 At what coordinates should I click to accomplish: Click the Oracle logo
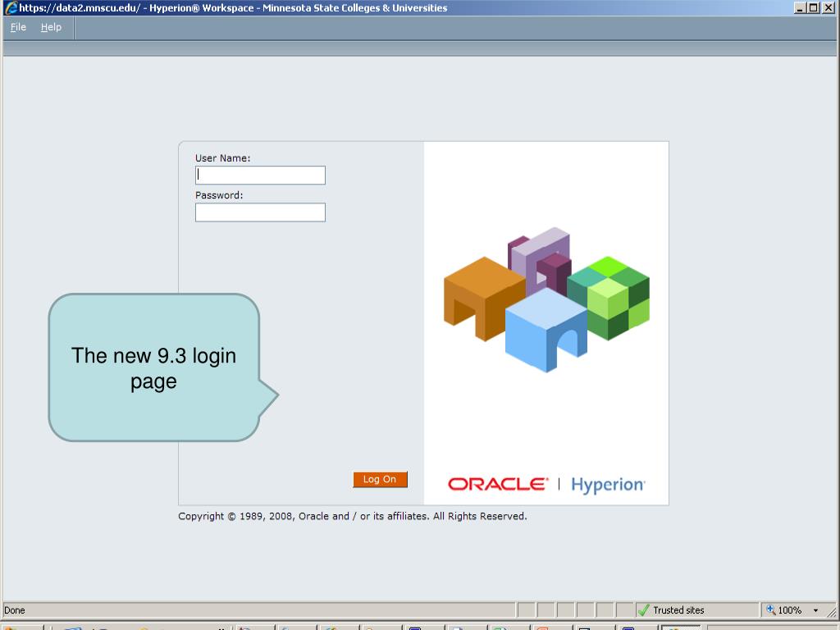tap(497, 484)
